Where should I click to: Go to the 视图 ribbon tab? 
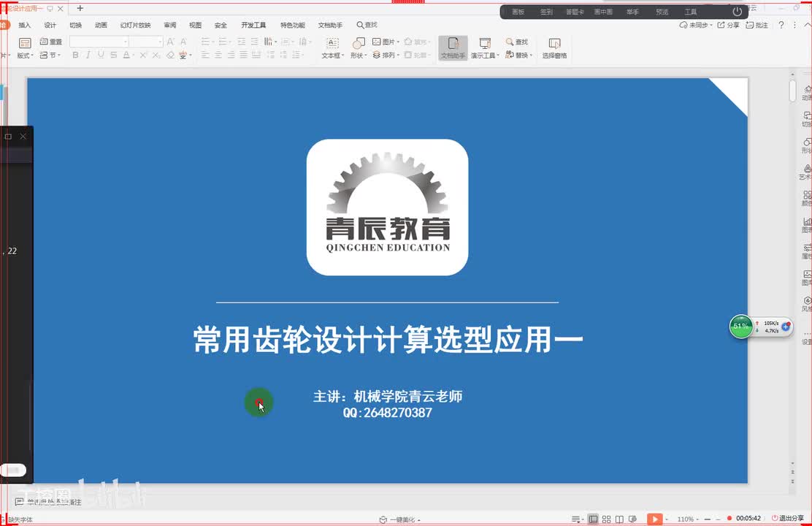(x=195, y=25)
